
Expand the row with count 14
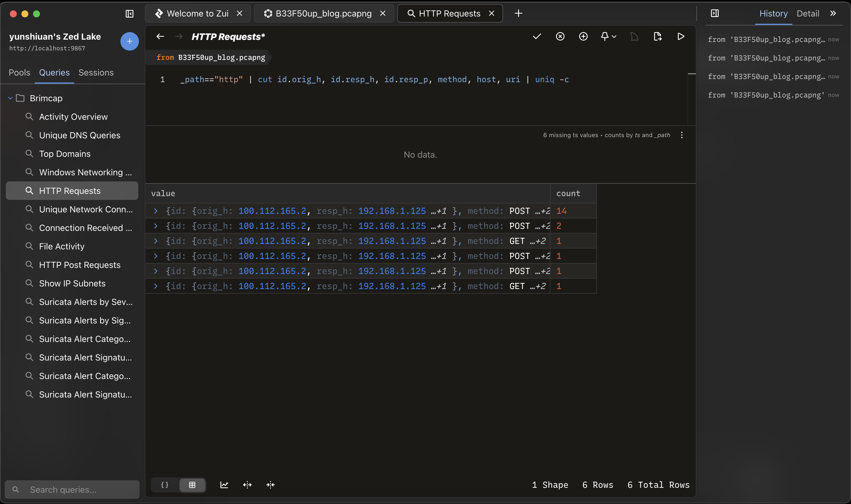pos(156,211)
